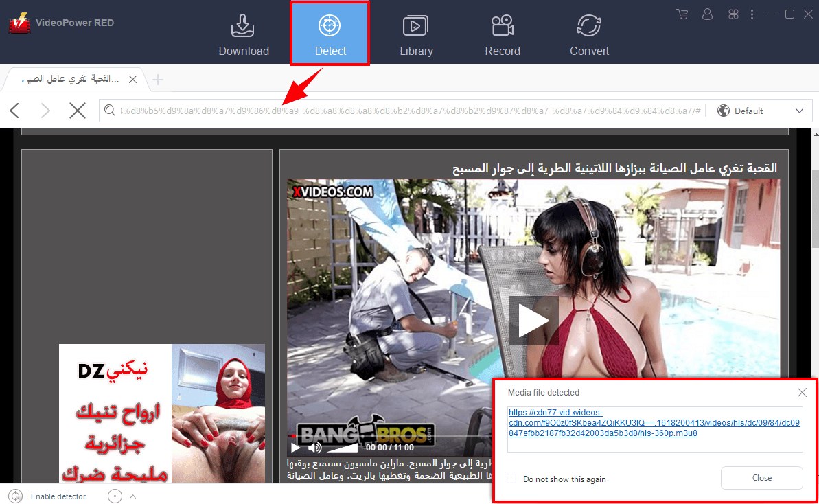Go forward to the next page
Screen dimensions: 819x504
[x=45, y=111]
